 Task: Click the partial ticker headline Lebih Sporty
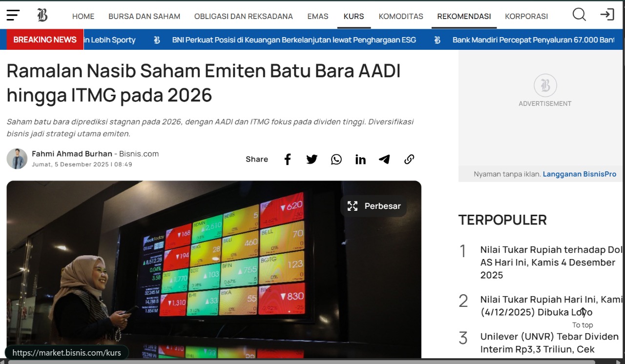coord(109,40)
